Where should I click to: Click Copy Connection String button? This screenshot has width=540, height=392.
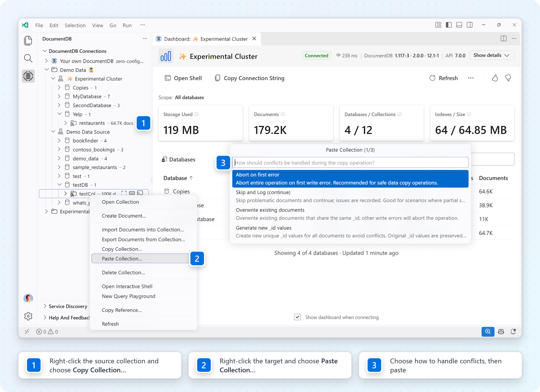click(249, 78)
